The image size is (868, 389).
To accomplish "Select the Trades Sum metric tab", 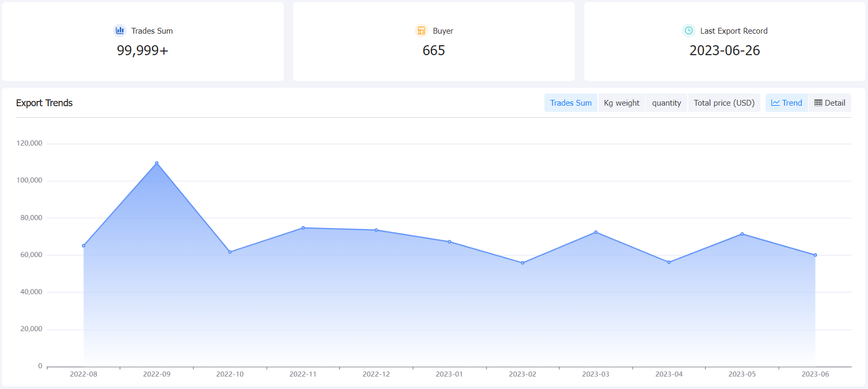I will (x=571, y=103).
